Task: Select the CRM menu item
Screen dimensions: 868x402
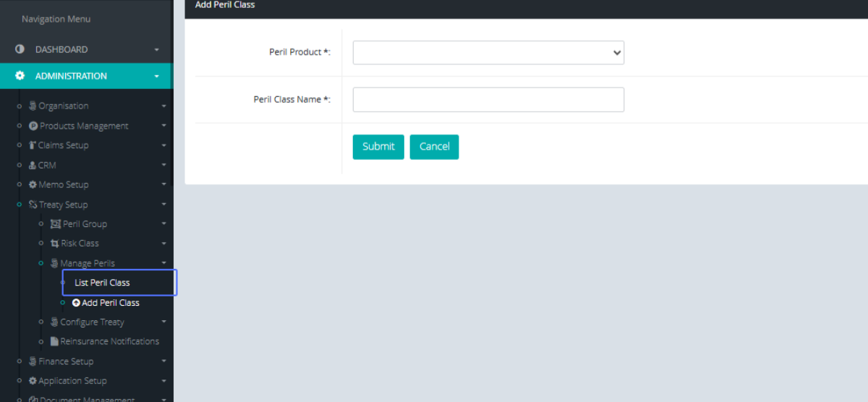Action: [47, 166]
